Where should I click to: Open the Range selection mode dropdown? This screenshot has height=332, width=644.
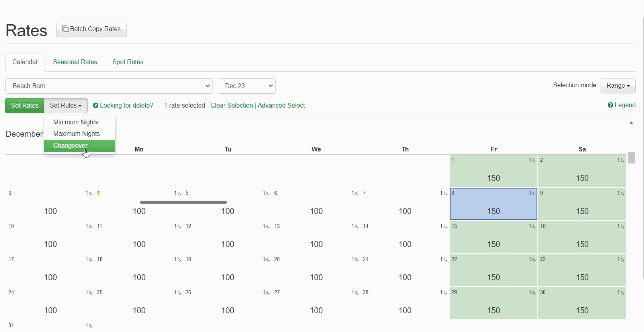617,86
